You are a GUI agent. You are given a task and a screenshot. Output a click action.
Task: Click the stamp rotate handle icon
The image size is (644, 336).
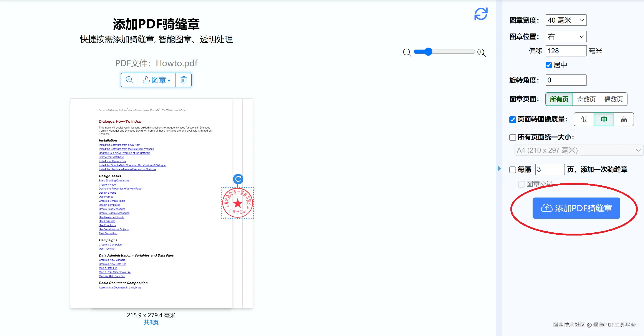tap(238, 179)
